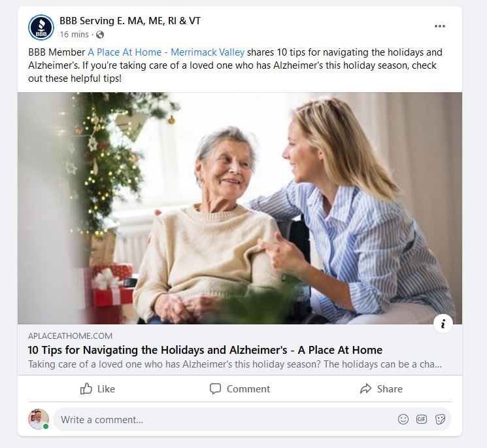
Task: Click your profile avatar beside comment box
Action: 39,419
